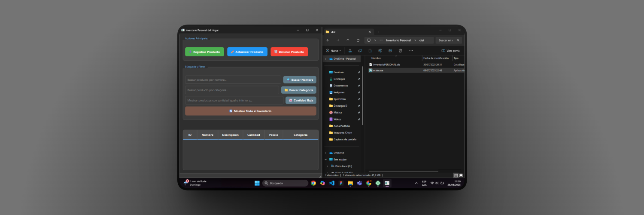This screenshot has height=215, width=644.
Task: Click the Buscar producto por nombre field
Action: 233,80
